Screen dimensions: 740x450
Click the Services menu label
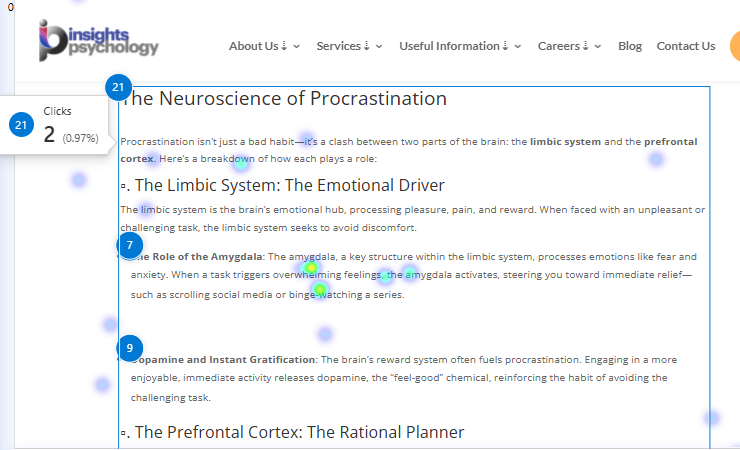point(338,46)
